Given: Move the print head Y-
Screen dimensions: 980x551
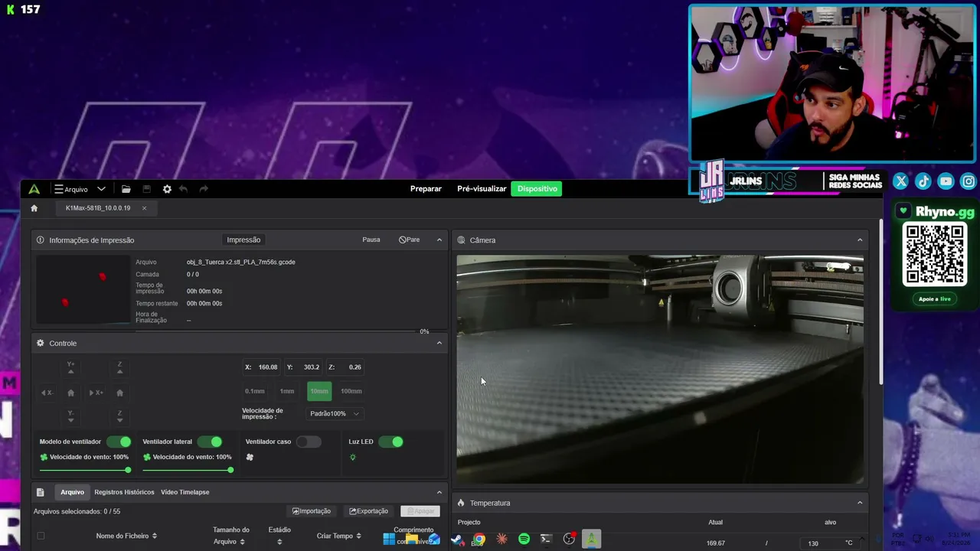Looking at the screenshot, I should click(x=71, y=416).
